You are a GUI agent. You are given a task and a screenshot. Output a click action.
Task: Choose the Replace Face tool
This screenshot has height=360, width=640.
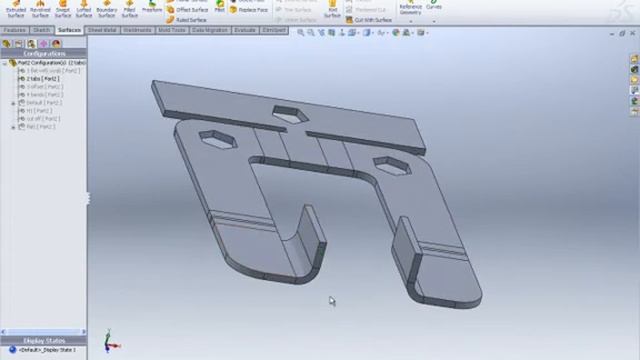click(x=249, y=10)
